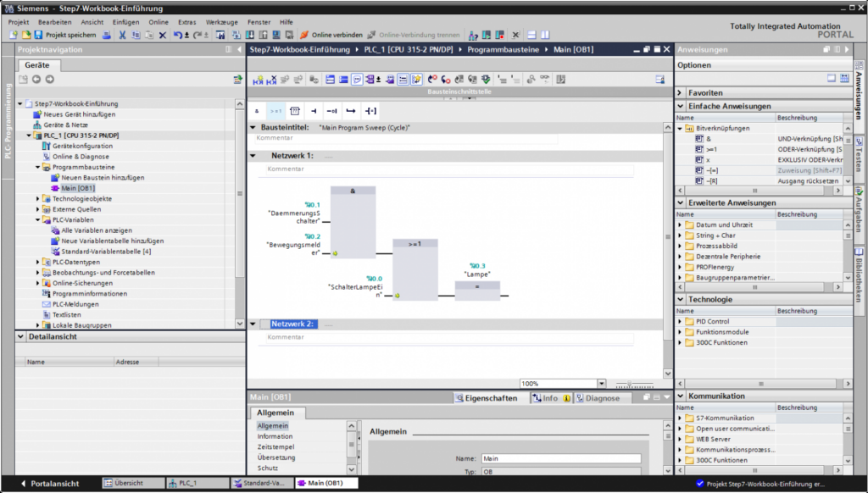Click the Projekt speichern save button
The image size is (868, 493).
(x=64, y=35)
